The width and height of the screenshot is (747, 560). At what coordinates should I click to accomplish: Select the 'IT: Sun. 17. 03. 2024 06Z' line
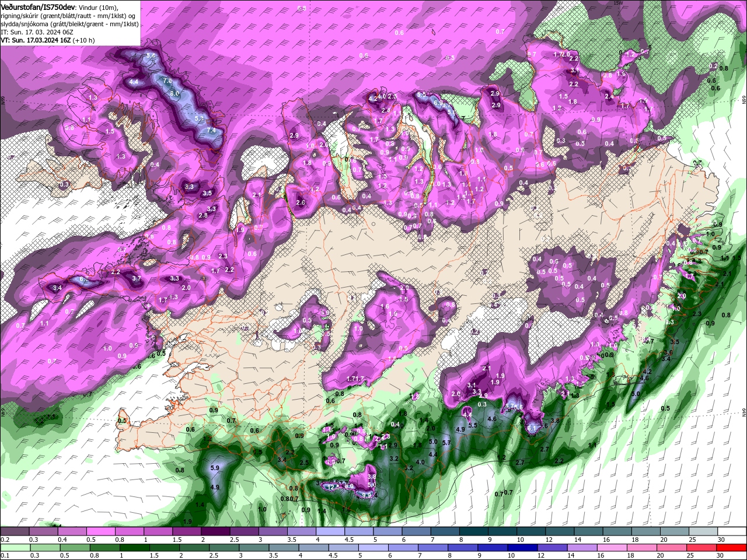36,32
